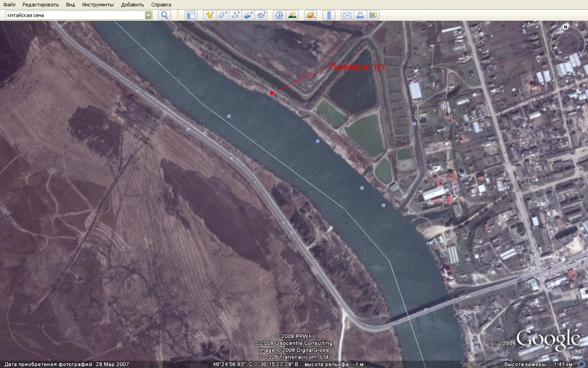Click the N compass button to reset north
Image resolution: width=588 pixels, height=368 pixels.
[566, 27]
